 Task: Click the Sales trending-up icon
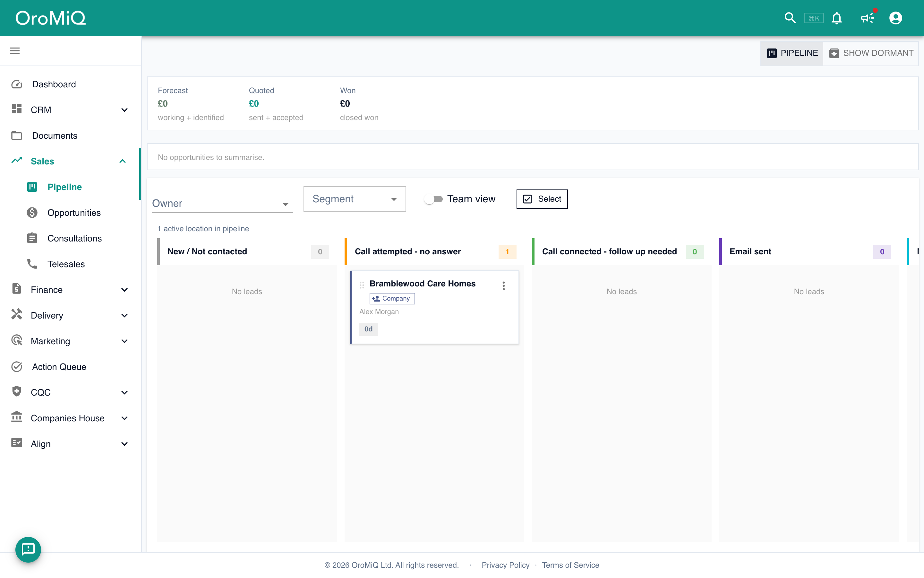(17, 160)
